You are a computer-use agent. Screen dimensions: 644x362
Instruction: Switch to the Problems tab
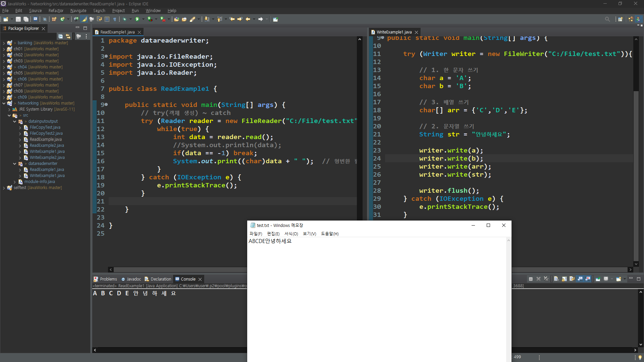[x=108, y=279]
